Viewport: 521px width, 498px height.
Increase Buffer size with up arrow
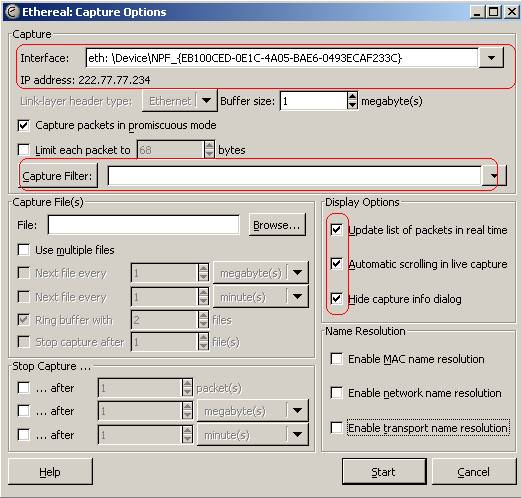point(352,97)
